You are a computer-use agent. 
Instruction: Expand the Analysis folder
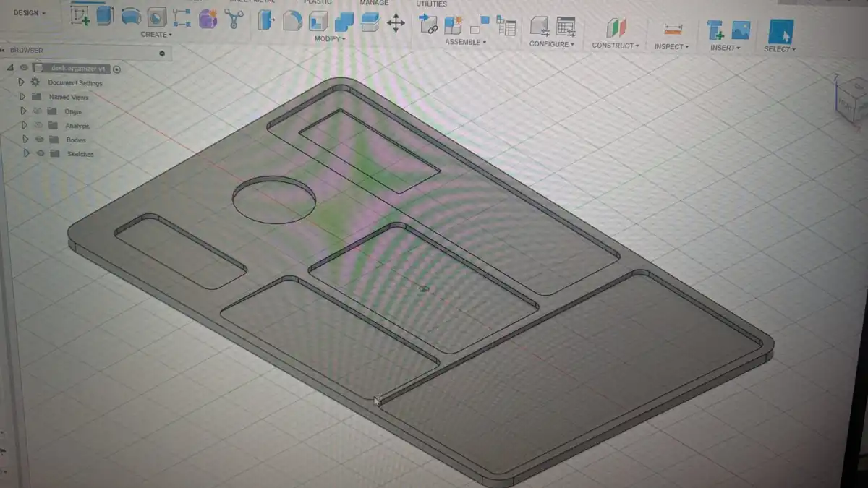point(25,125)
